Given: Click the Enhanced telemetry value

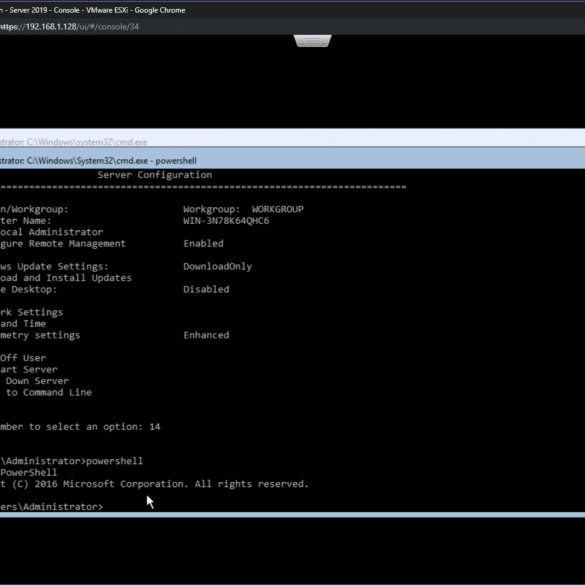Looking at the screenshot, I should coord(206,335).
